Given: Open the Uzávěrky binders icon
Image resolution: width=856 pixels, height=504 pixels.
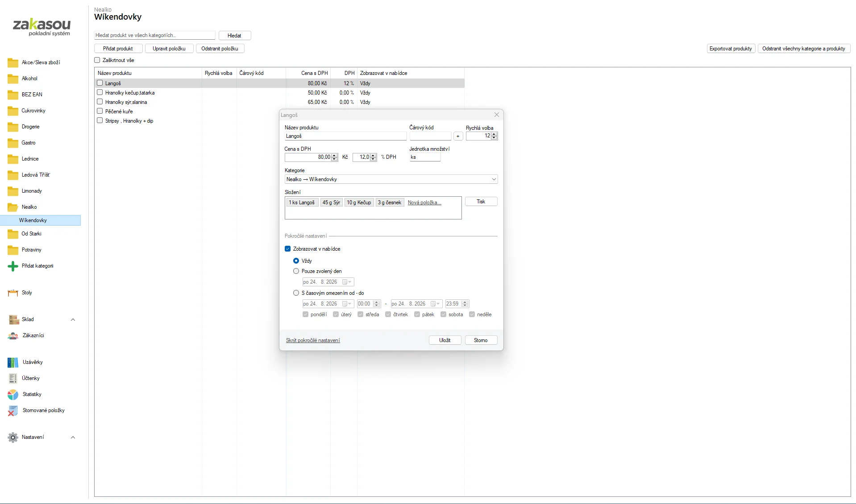Looking at the screenshot, I should click(x=13, y=363).
